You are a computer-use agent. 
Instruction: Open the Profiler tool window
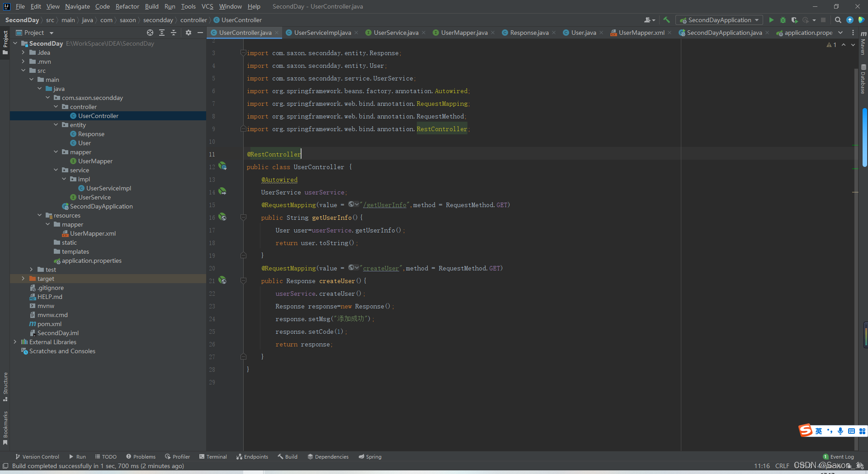pyautogui.click(x=177, y=457)
